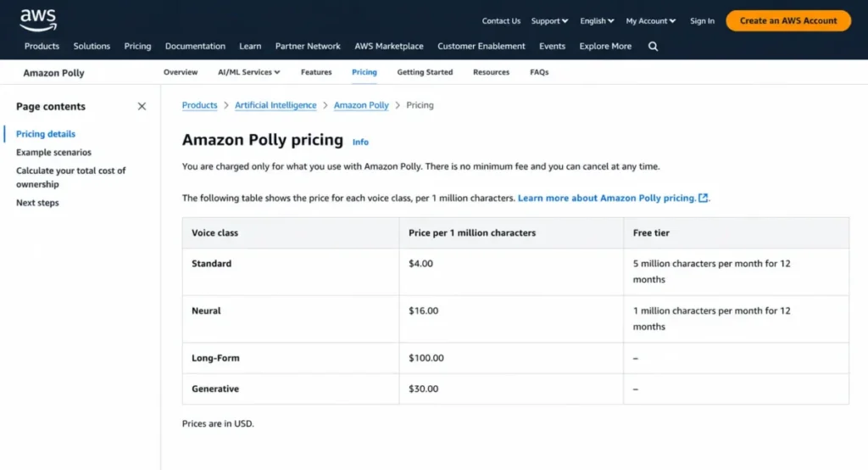The image size is (868, 470).
Task: Click the Neural voice class cell
Action: 291,319
